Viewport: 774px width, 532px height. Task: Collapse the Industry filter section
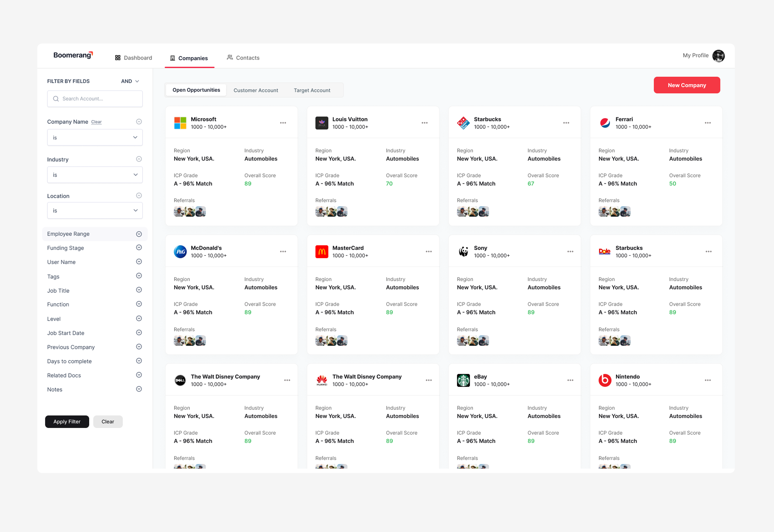(139, 159)
